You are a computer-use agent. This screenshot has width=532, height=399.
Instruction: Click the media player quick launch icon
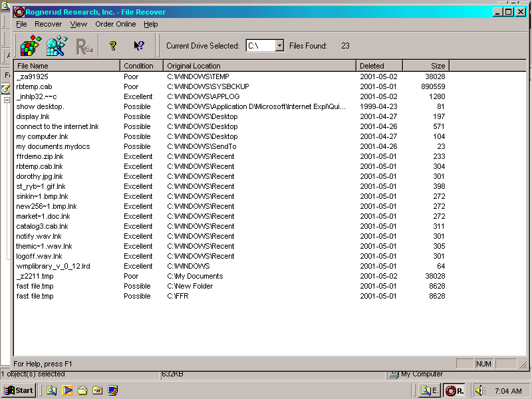coord(67,390)
